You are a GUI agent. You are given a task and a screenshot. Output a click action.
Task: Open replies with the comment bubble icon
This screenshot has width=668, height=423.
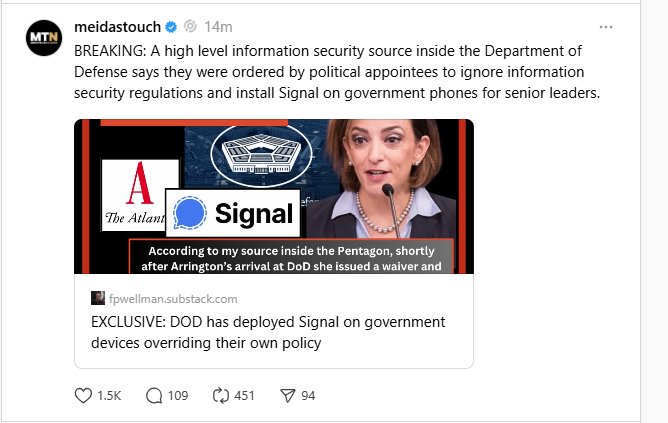click(x=154, y=396)
